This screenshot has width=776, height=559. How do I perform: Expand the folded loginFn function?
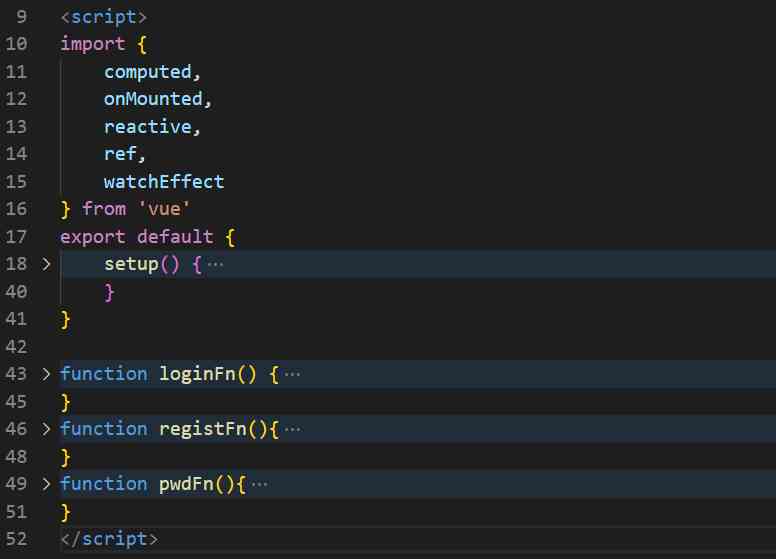[x=46, y=374]
